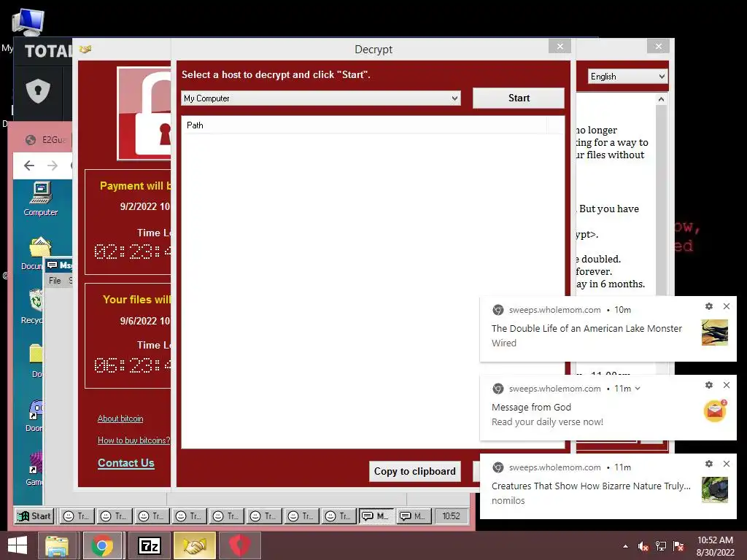The image size is (747, 560).
Task: Switch to Google Chrome on the taskbar
Action: coord(102,545)
